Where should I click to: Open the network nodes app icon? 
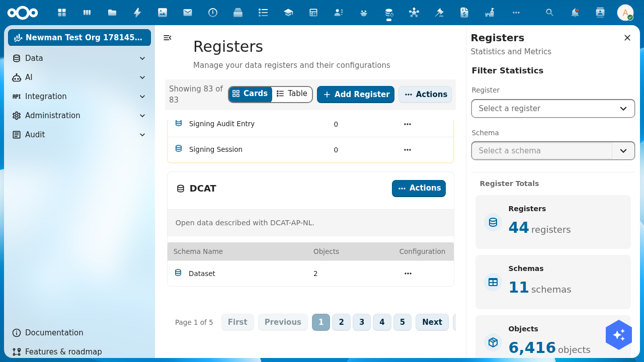(x=414, y=13)
